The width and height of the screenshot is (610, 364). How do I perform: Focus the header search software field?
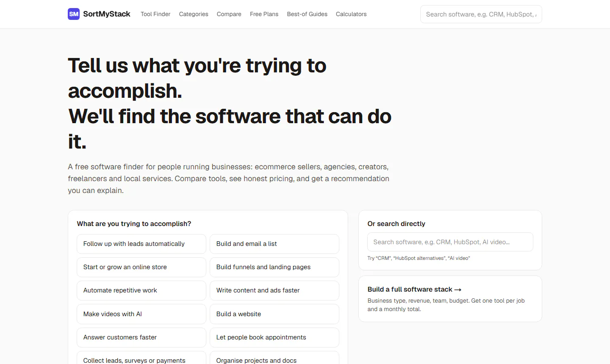click(x=481, y=14)
